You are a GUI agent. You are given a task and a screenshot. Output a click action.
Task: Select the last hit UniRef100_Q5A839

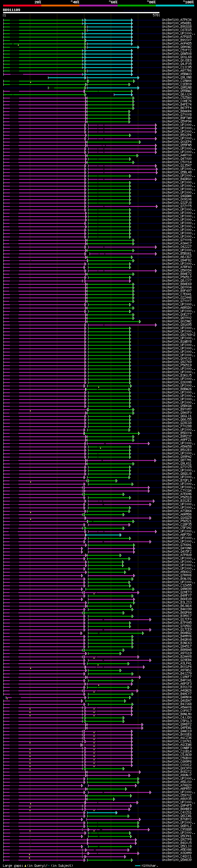pyautogui.click(x=177, y=860)
